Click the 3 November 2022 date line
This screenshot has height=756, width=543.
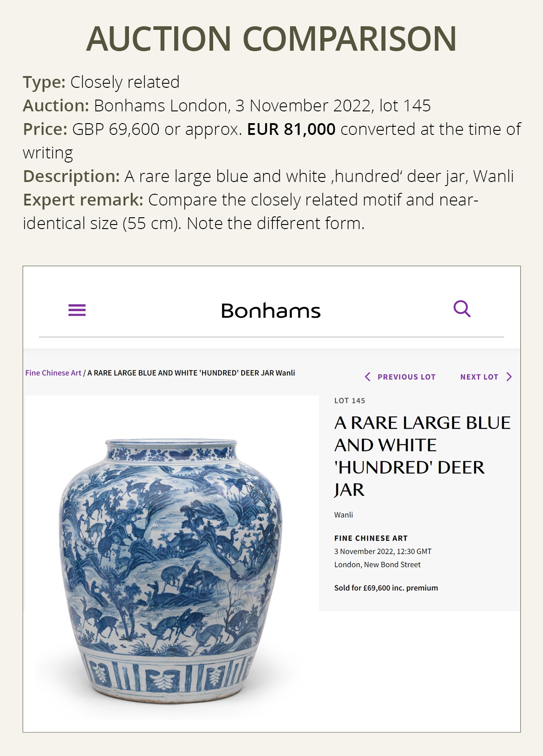[x=383, y=551]
